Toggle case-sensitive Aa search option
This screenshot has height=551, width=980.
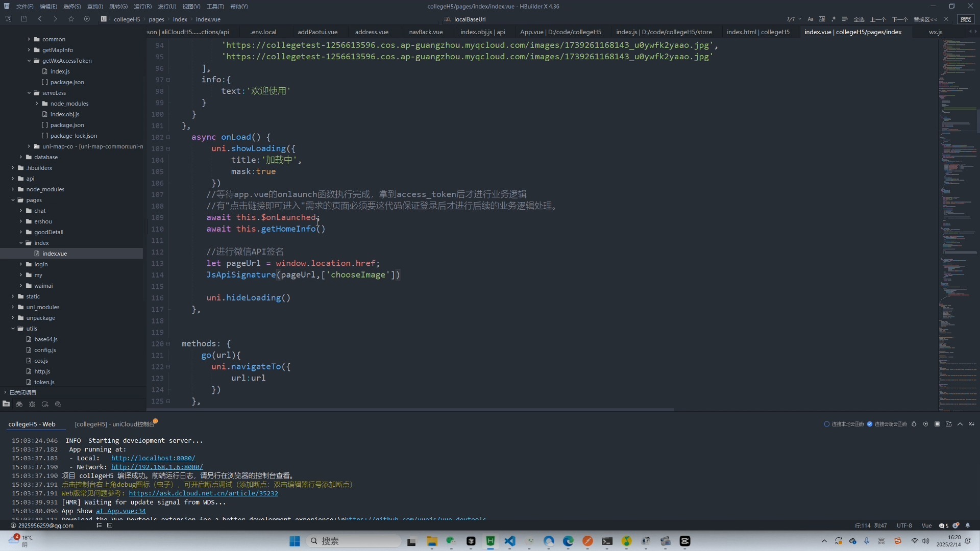pyautogui.click(x=810, y=19)
